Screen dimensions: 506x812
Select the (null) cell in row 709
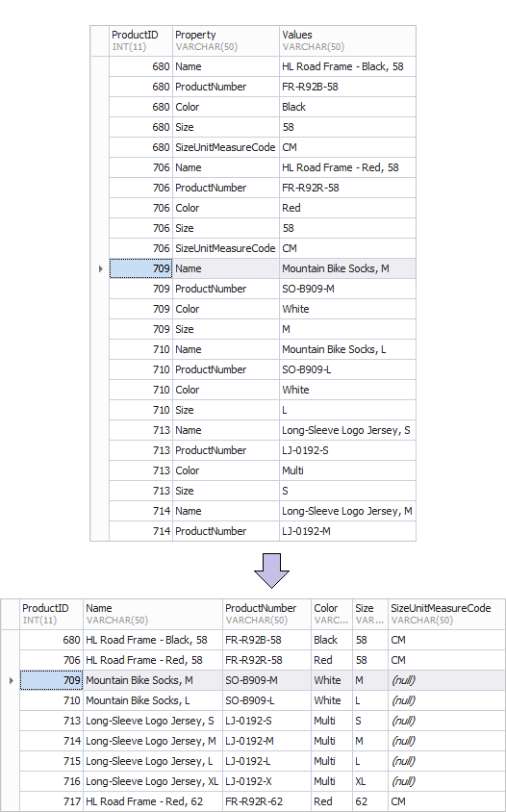(446, 680)
